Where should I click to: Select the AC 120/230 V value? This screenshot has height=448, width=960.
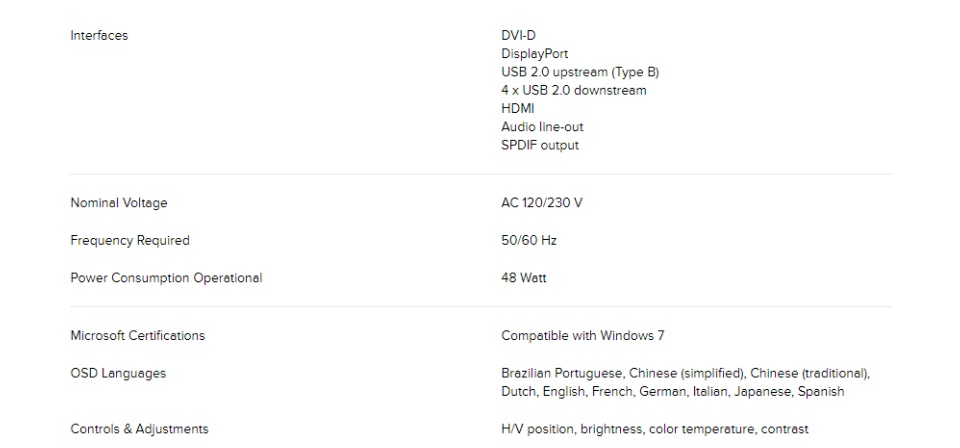click(542, 203)
